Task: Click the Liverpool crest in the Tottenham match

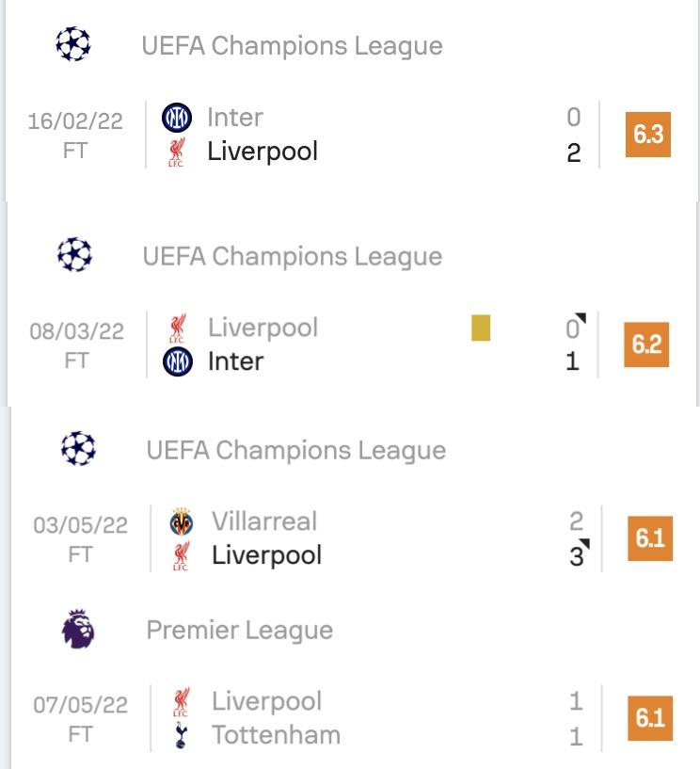Action: click(x=181, y=702)
